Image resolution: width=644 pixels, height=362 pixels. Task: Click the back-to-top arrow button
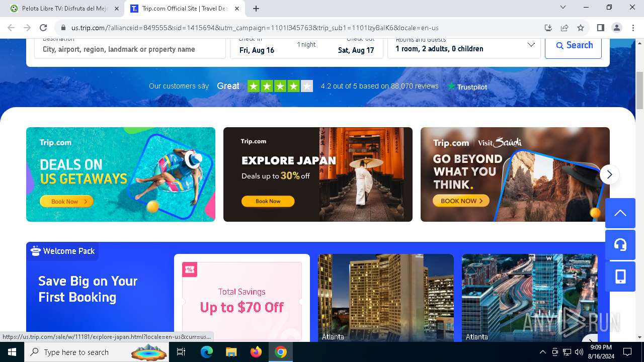pos(620,213)
